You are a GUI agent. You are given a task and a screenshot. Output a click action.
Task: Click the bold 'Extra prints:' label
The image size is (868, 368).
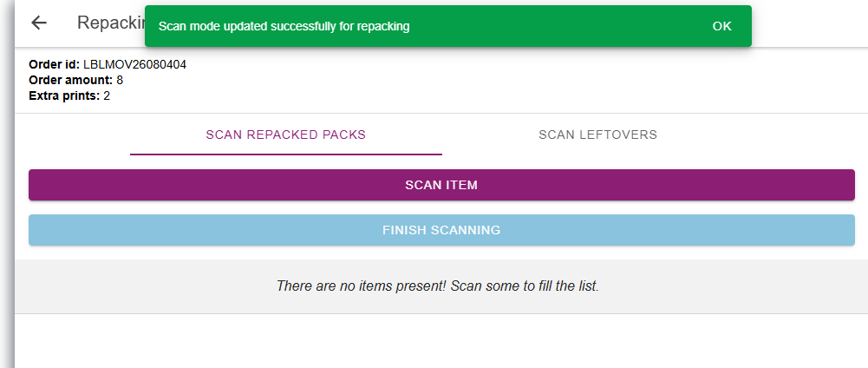click(x=65, y=95)
